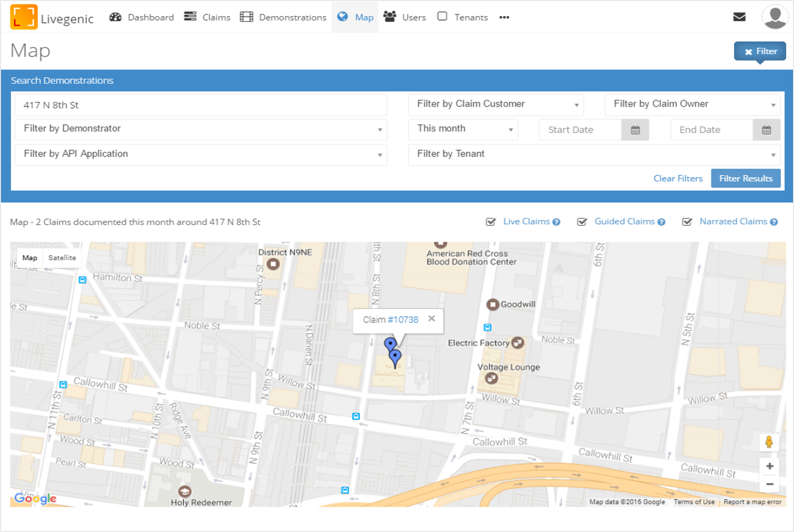794x532 pixels.
Task: Open Claim #10738 link in popup
Action: click(403, 320)
